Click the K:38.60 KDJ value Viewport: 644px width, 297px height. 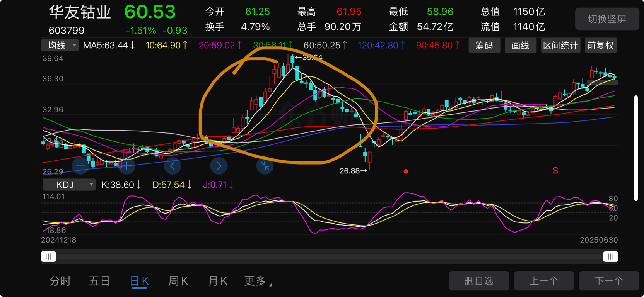121,185
